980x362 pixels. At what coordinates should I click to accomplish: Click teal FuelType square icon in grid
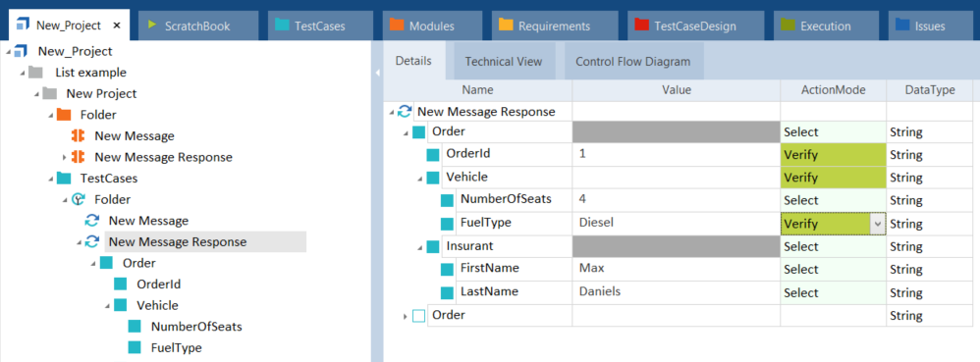tap(447, 224)
